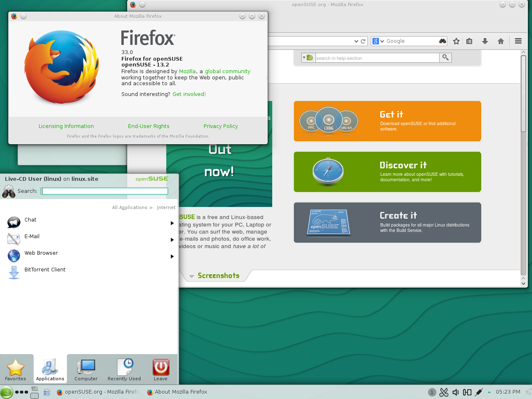Open the URL bar history dropdown arrow
Viewport: 532px width, 399px height.
[356, 41]
